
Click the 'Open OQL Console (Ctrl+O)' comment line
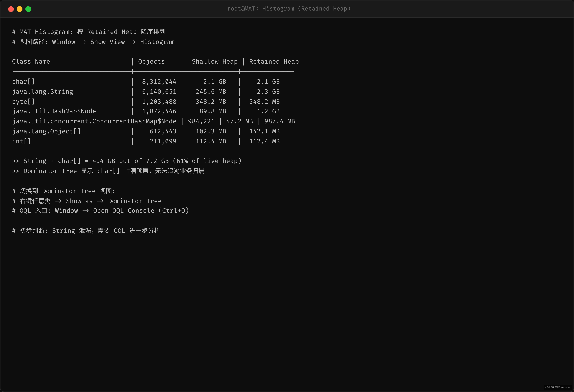coord(101,211)
